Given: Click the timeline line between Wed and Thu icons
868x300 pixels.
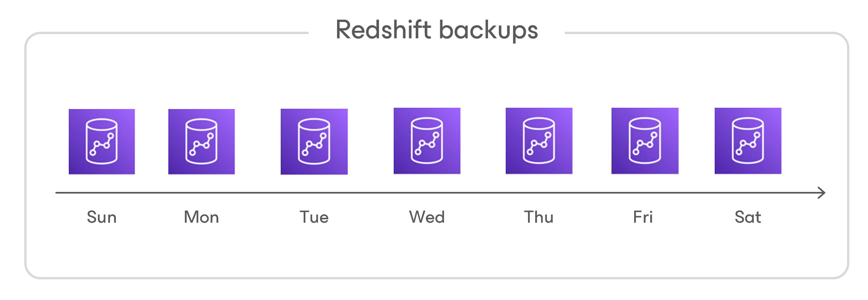Looking at the screenshot, I should [x=483, y=193].
